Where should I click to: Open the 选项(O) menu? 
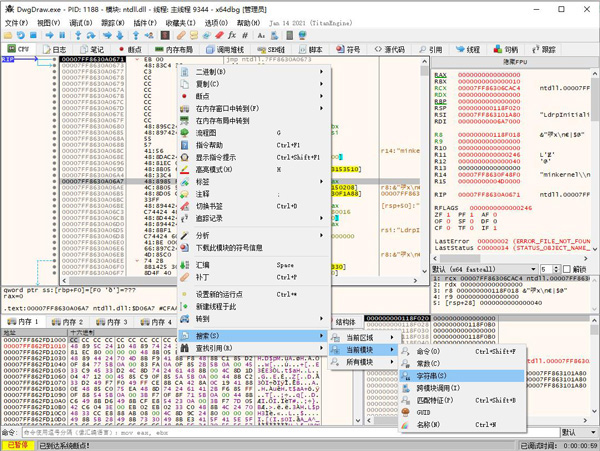pyautogui.click(x=216, y=23)
